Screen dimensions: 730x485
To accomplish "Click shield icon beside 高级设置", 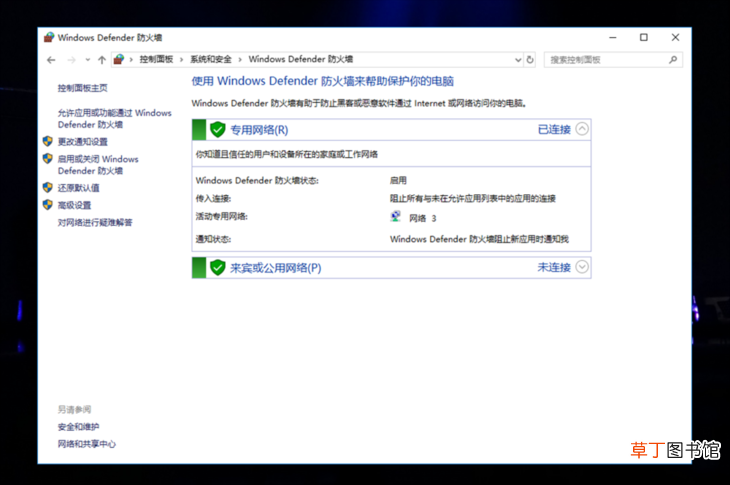I will [x=47, y=205].
